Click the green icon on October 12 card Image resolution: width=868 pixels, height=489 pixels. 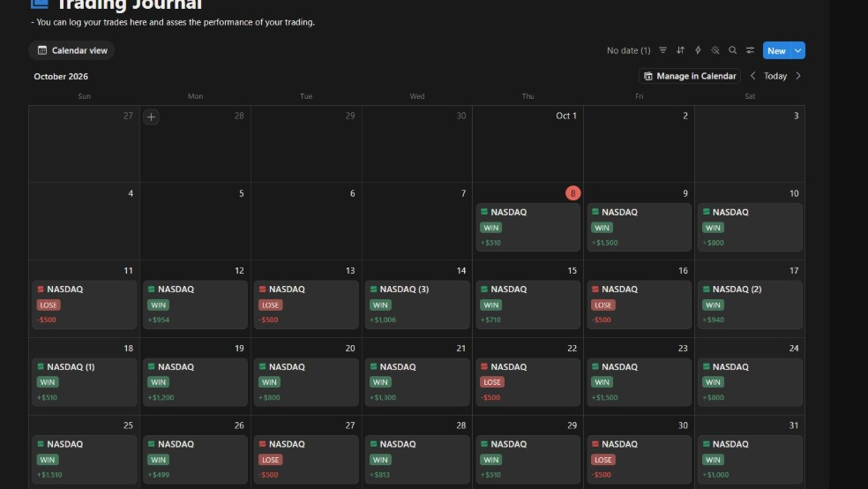coord(151,290)
